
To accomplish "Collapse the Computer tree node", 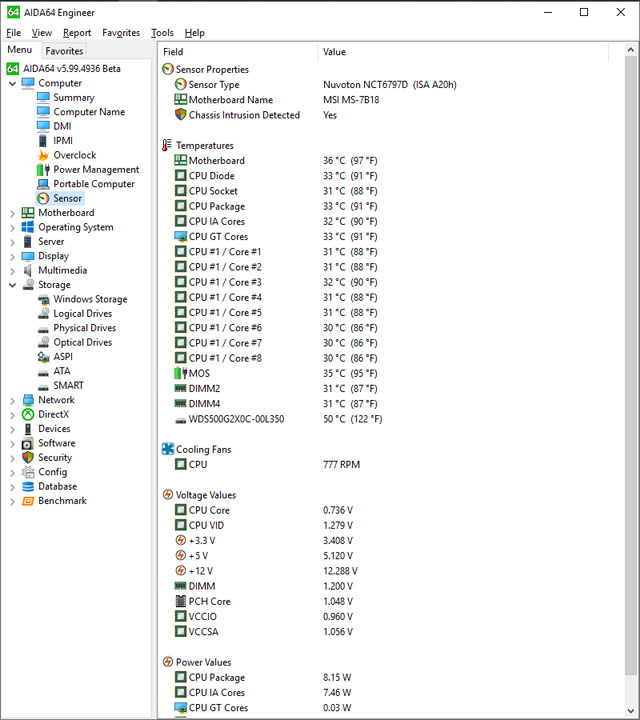I will pos(12,84).
